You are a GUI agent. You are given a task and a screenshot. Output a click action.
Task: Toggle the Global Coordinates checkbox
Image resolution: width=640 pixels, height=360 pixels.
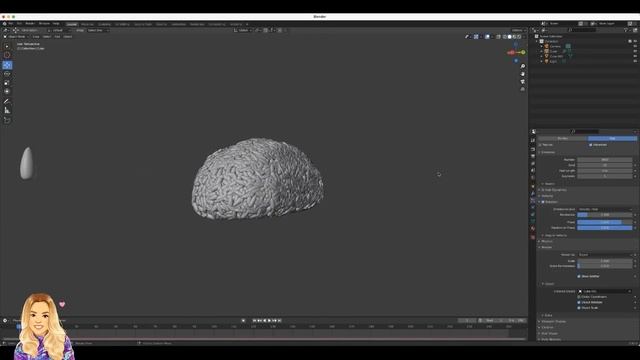[x=579, y=297]
